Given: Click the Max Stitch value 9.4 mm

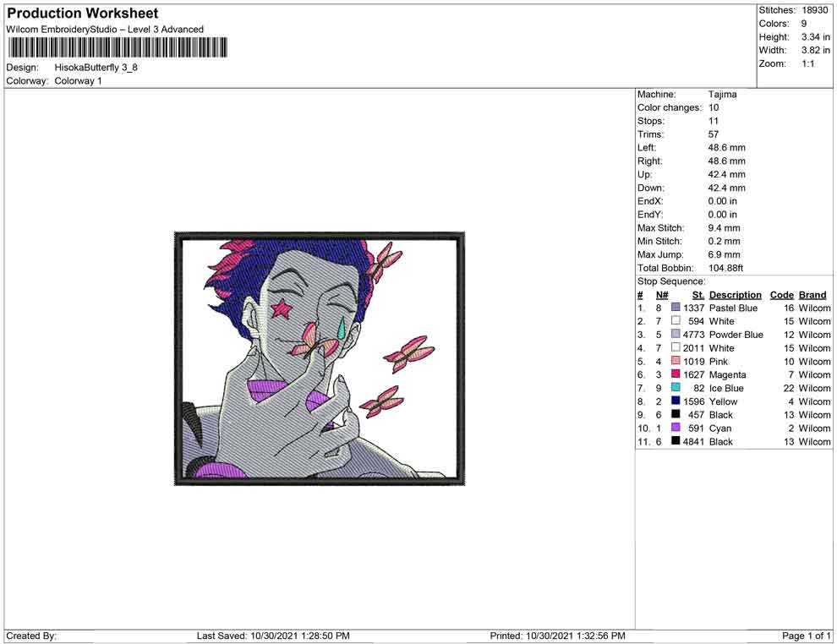Looking at the screenshot, I should 725,228.
